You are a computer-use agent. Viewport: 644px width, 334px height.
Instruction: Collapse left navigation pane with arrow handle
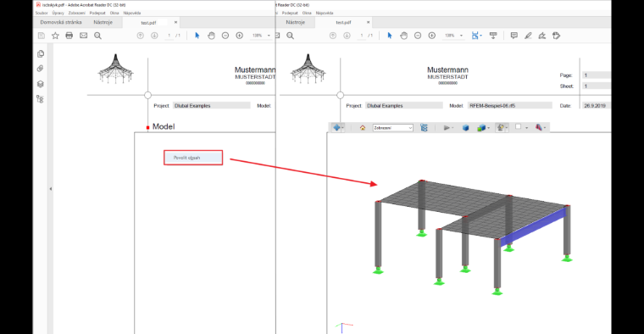point(51,189)
